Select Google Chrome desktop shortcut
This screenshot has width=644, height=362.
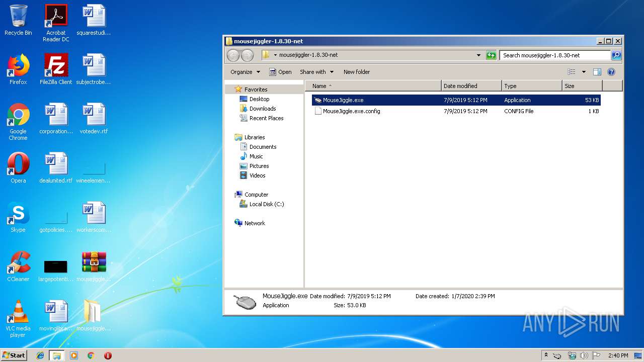click(18, 122)
